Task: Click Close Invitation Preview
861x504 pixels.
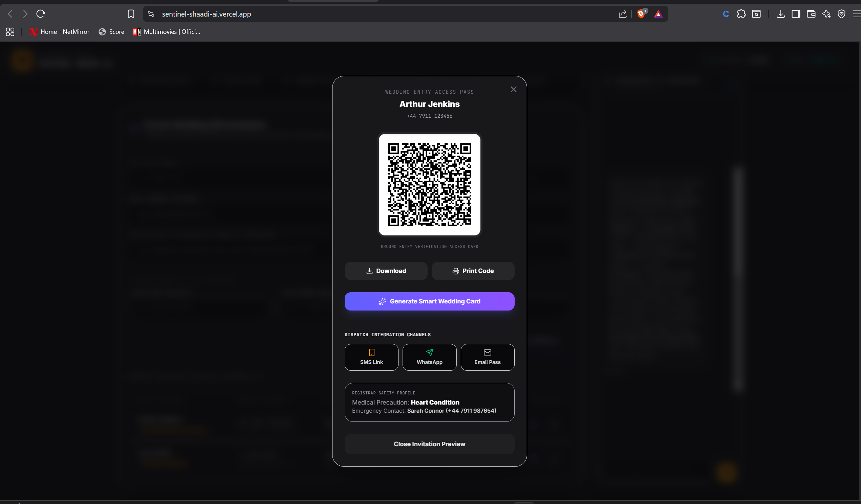Action: (x=429, y=444)
